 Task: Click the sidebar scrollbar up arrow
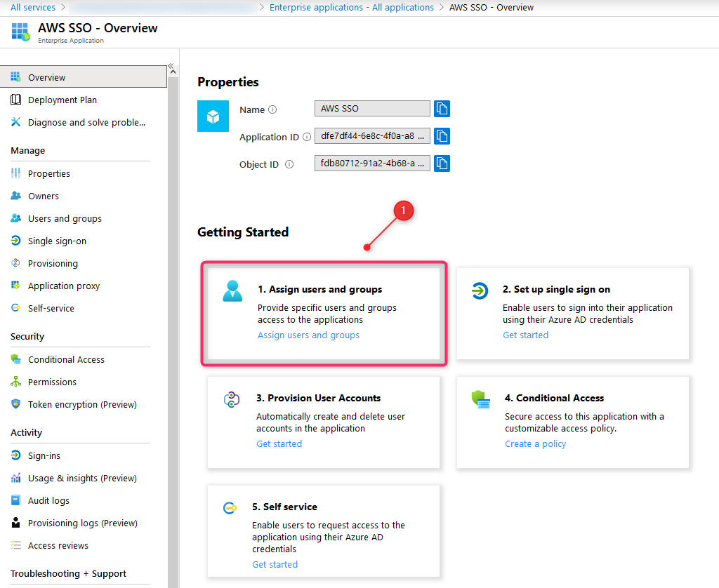(x=173, y=72)
